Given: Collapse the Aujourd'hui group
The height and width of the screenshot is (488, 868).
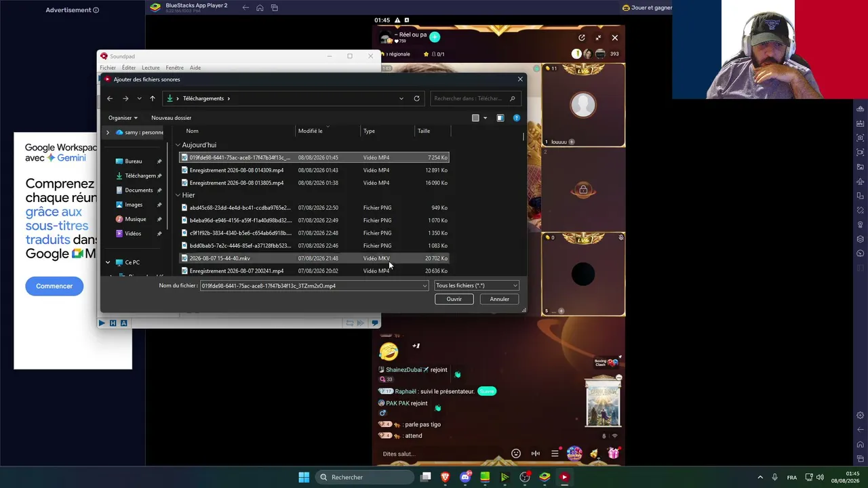Looking at the screenshot, I should (178, 145).
